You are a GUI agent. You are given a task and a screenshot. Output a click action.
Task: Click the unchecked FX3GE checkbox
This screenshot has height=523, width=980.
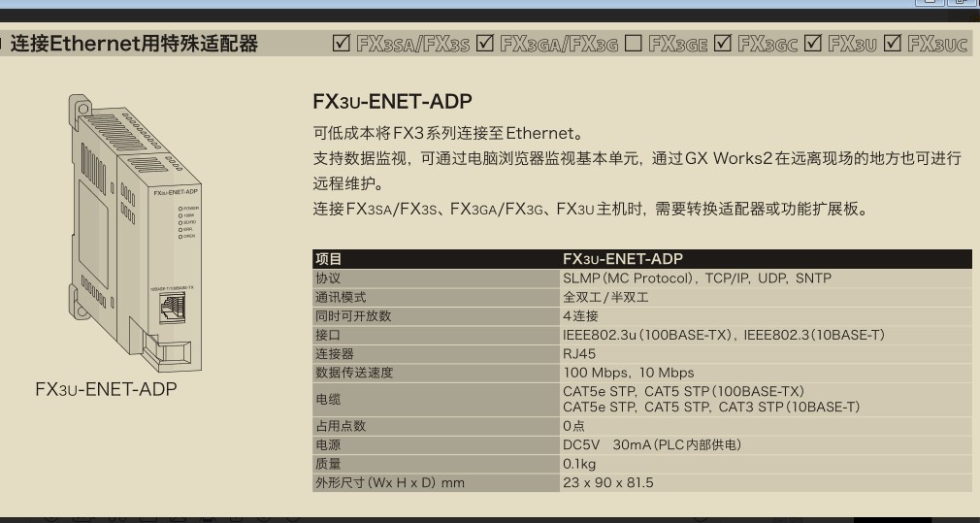634,43
